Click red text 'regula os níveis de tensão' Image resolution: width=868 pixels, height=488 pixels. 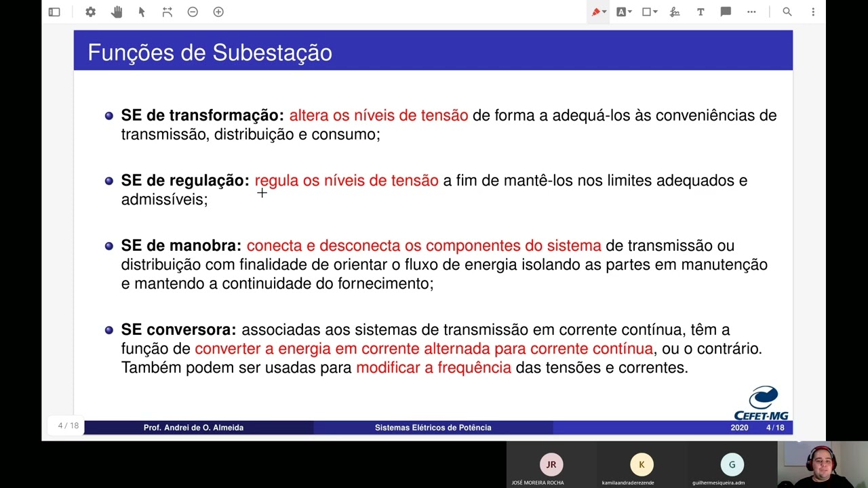pyautogui.click(x=347, y=180)
